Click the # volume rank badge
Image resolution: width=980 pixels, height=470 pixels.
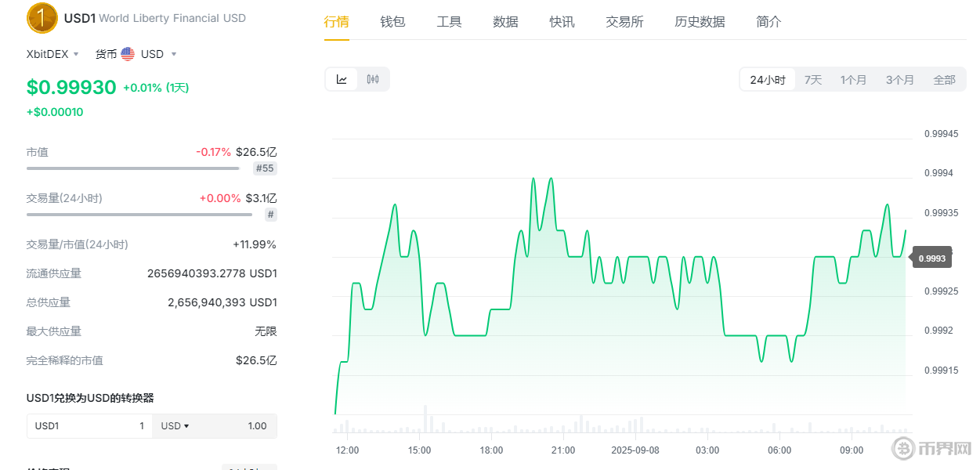(270, 215)
